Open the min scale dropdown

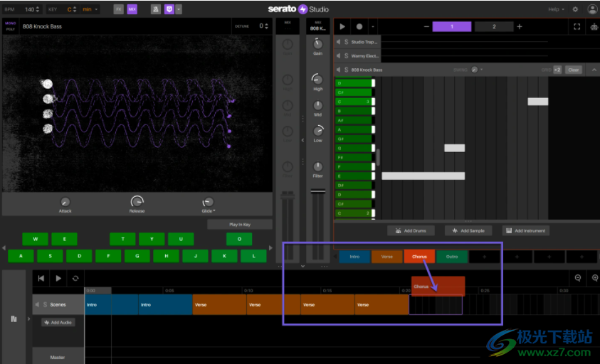(x=90, y=9)
